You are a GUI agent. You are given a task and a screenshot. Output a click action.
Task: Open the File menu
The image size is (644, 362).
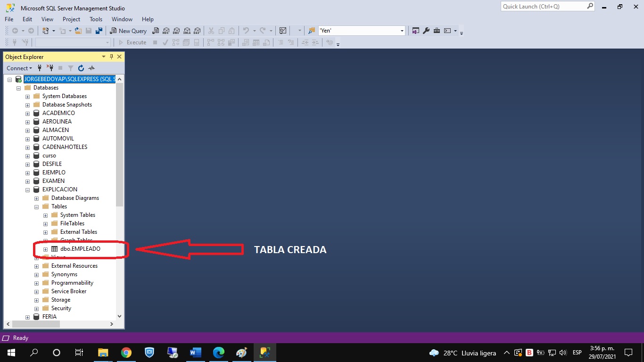point(9,19)
